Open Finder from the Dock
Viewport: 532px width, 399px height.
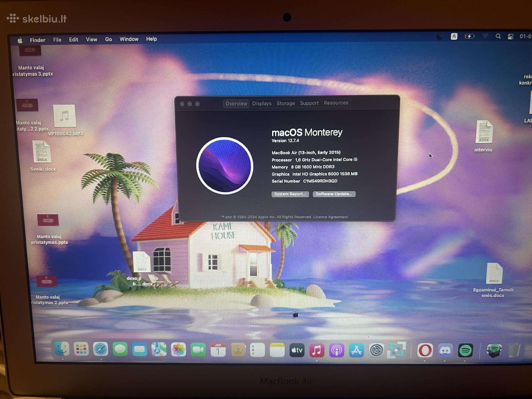coord(62,349)
